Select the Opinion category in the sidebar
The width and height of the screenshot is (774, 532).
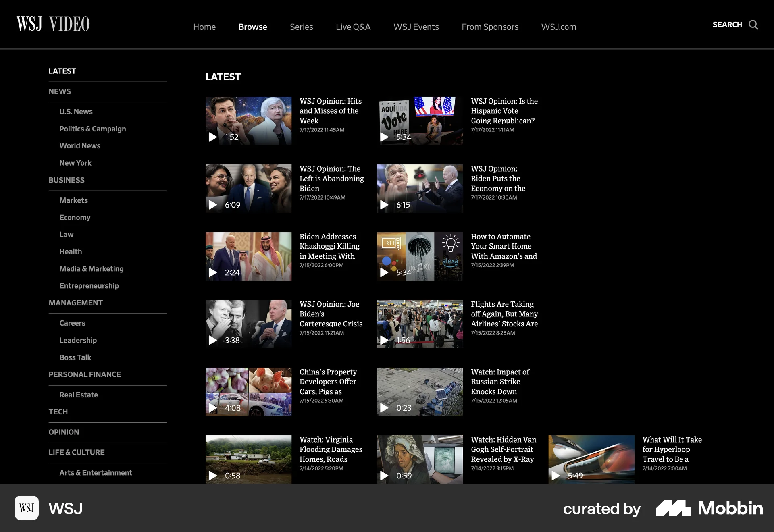pos(64,432)
